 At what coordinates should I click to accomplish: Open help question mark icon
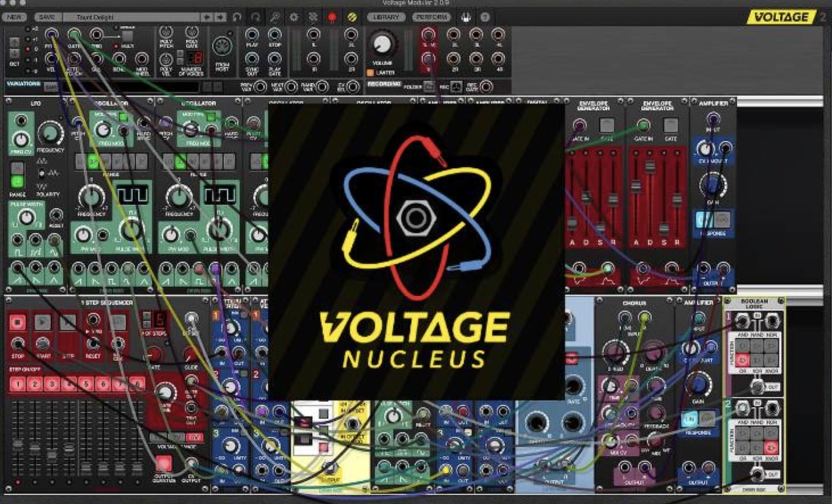point(485,17)
